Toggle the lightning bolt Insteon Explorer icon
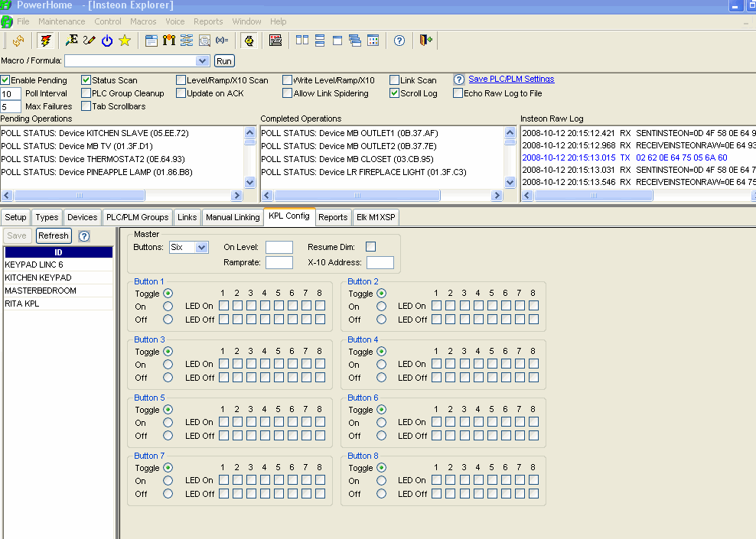 46,41
